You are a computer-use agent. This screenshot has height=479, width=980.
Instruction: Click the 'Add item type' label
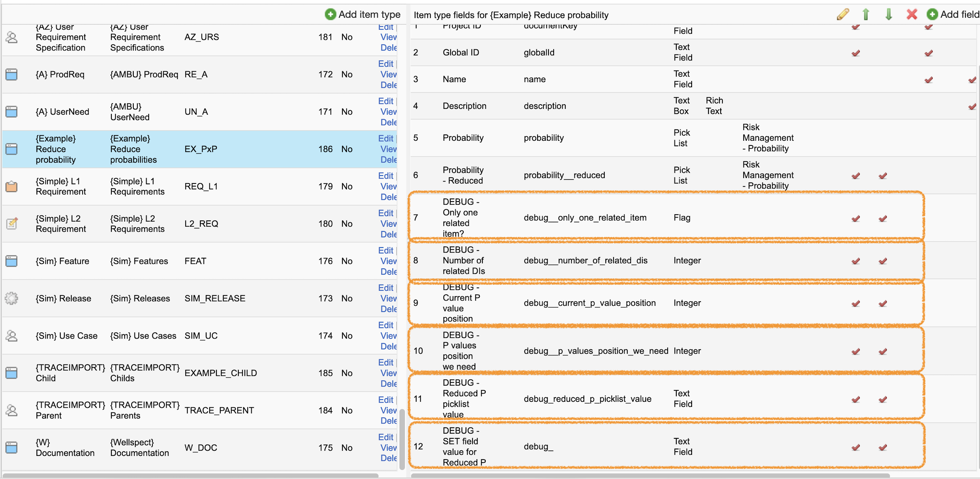369,15
